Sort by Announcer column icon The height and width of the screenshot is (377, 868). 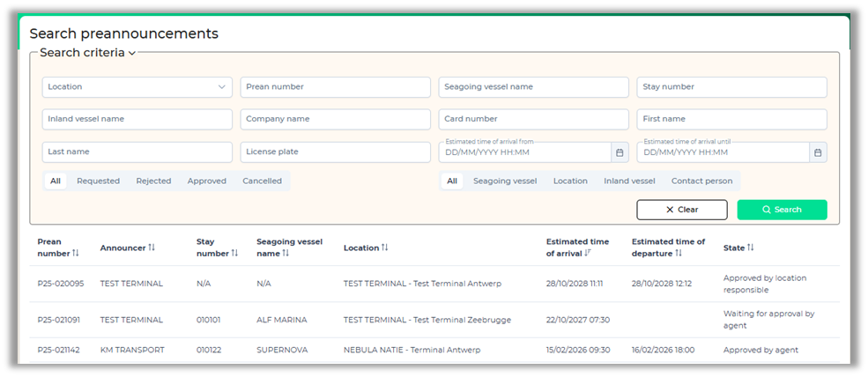pyautogui.click(x=152, y=248)
